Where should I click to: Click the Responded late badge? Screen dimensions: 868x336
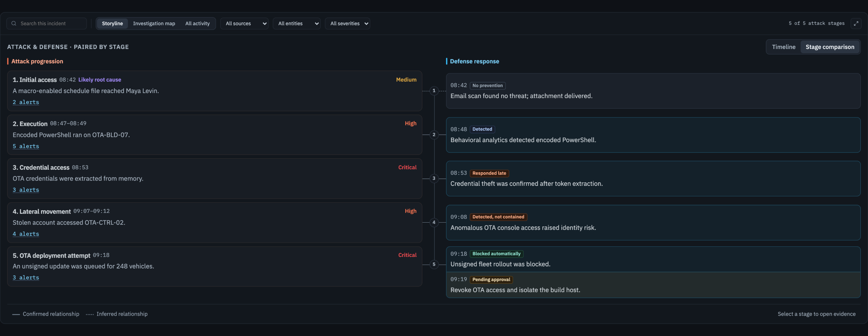tap(489, 173)
